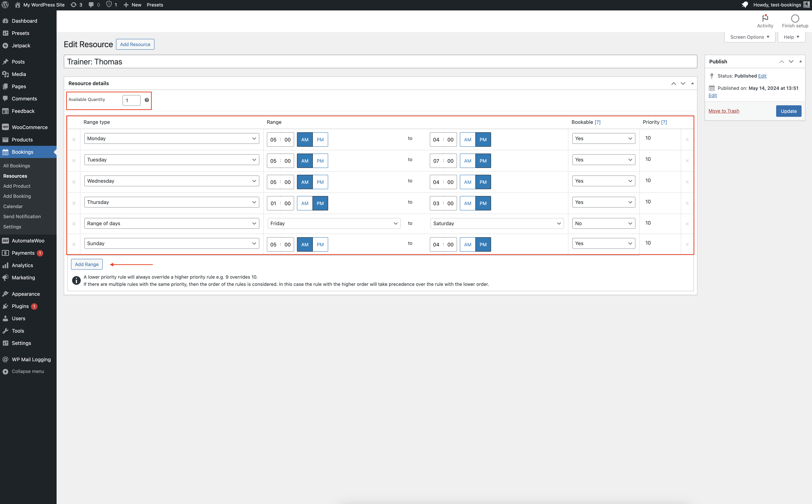
Task: Click the Add Range button
Action: point(87,264)
